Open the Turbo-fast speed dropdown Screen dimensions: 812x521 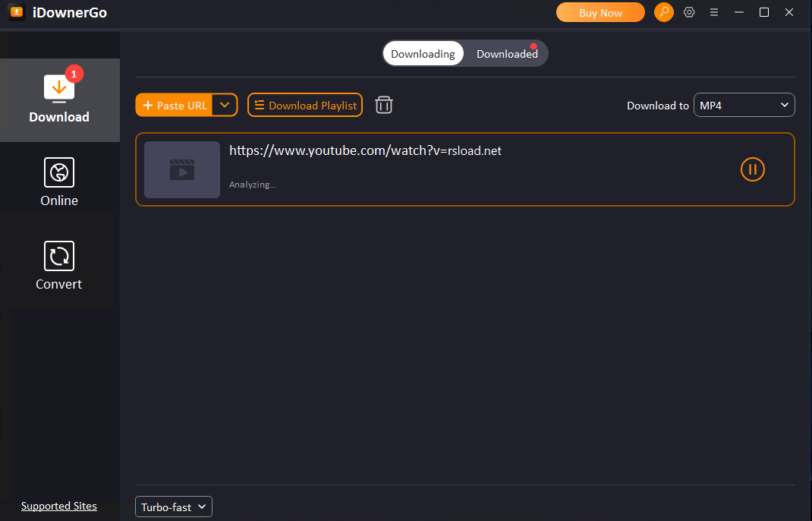173,507
